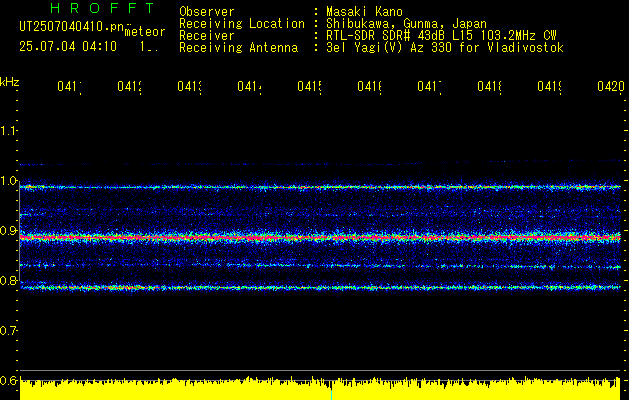The width and height of the screenshot is (629, 400).
Task: Click the 0.9 frequency axis label
Action: [8, 230]
